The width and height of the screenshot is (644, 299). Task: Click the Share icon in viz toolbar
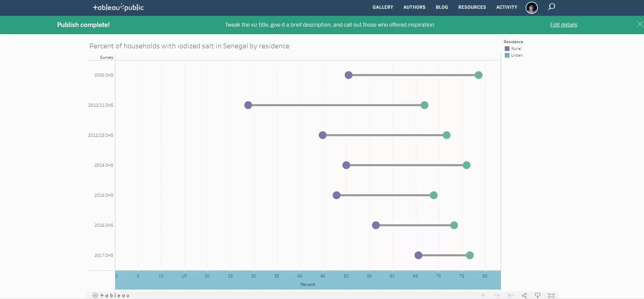click(524, 296)
